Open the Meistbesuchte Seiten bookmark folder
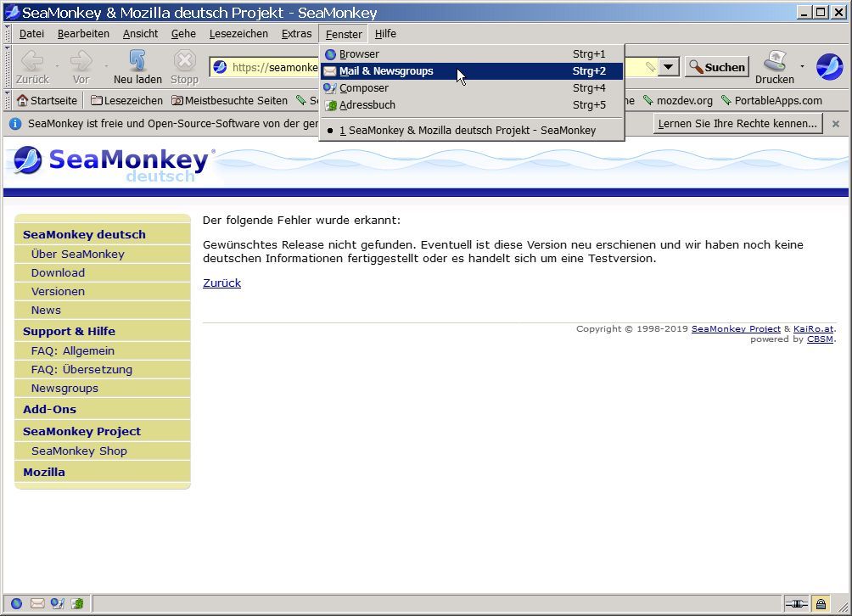 tap(229, 100)
